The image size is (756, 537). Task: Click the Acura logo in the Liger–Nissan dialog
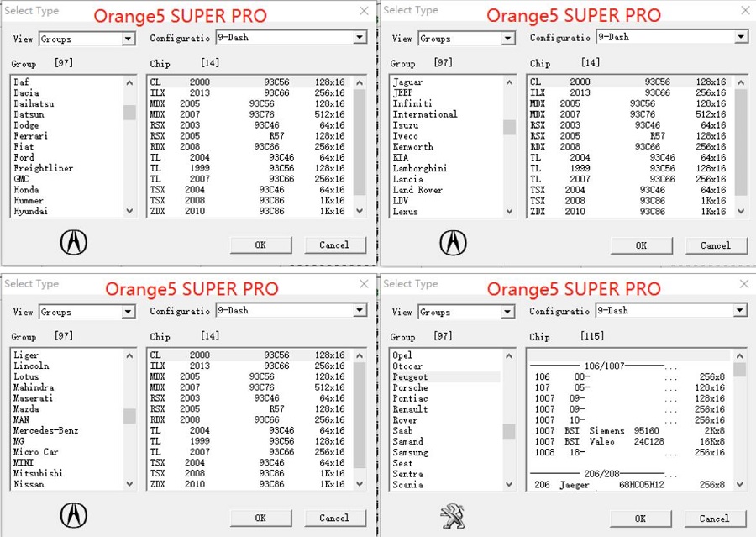(x=74, y=515)
